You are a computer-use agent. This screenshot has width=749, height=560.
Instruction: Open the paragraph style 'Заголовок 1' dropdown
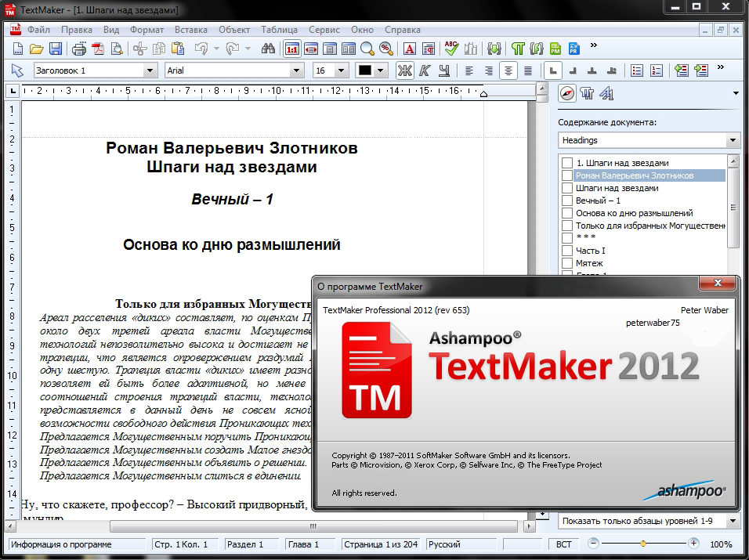[x=150, y=70]
